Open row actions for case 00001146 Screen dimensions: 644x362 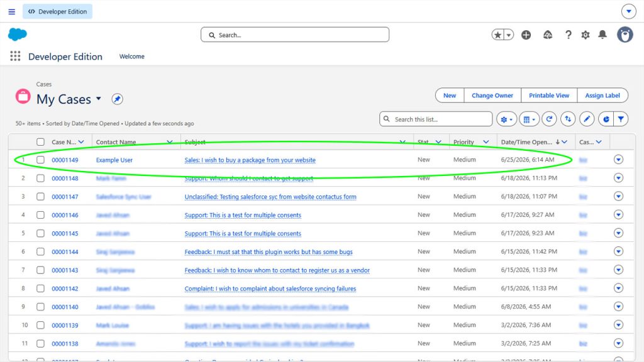[618, 215]
